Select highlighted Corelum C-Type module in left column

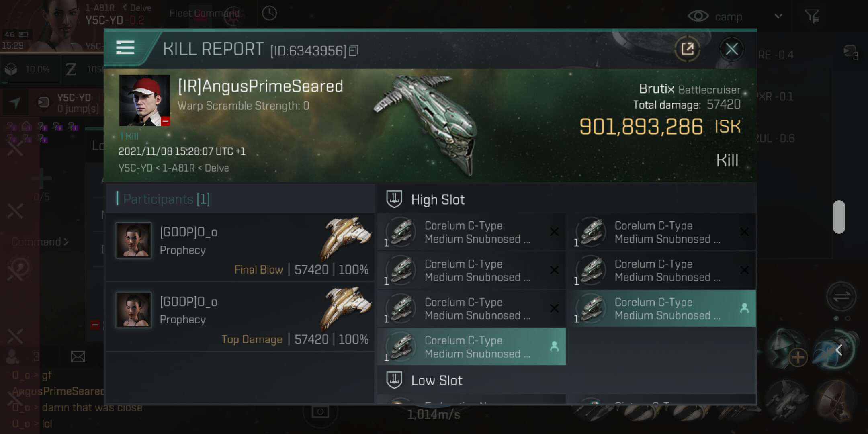coord(471,347)
